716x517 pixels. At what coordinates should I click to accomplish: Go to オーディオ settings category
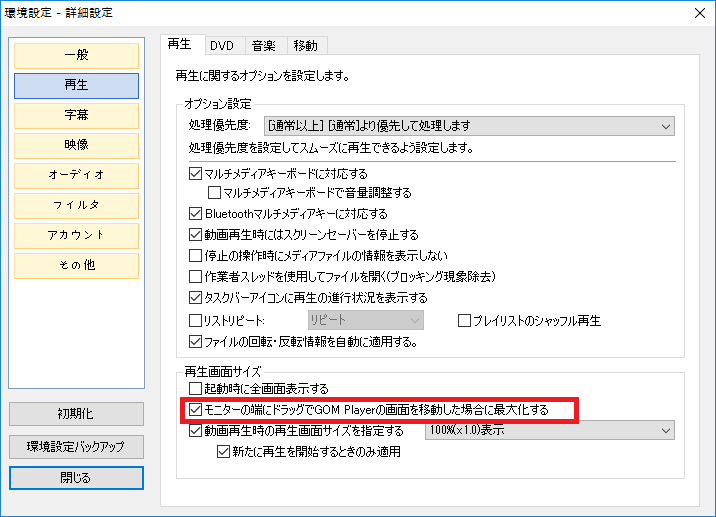pos(76,175)
